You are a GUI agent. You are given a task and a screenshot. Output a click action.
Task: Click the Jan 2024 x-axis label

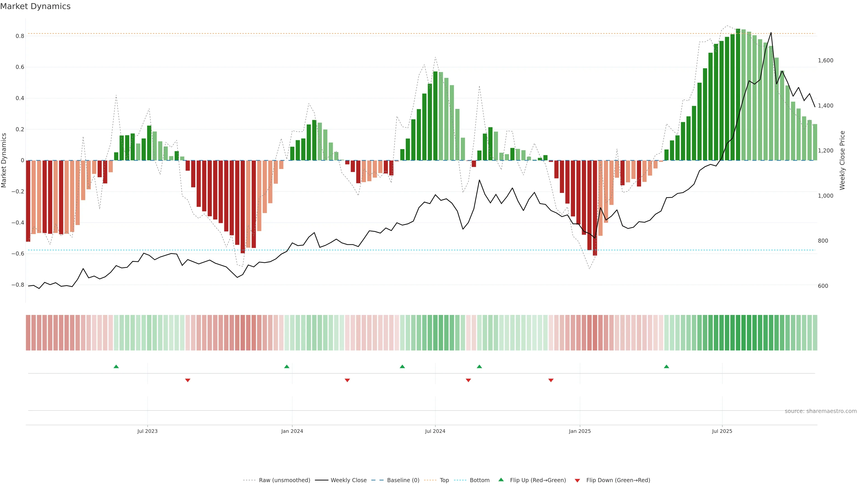point(292,431)
